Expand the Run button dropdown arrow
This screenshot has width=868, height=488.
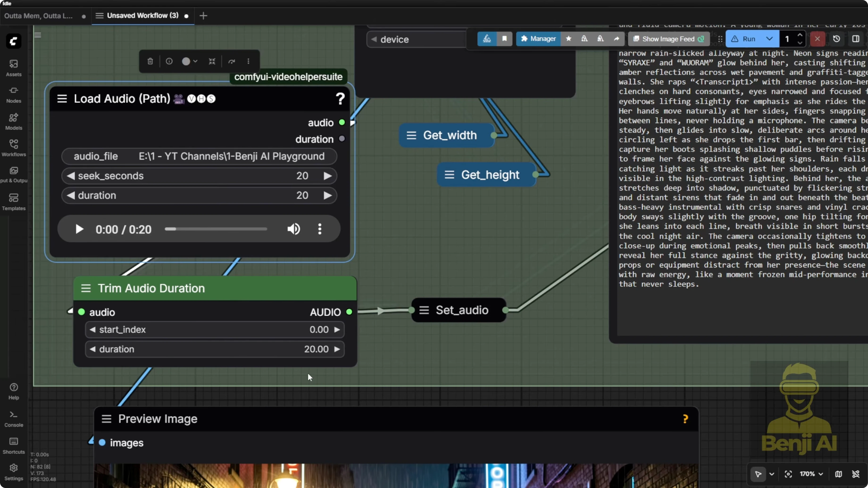pyautogui.click(x=769, y=39)
